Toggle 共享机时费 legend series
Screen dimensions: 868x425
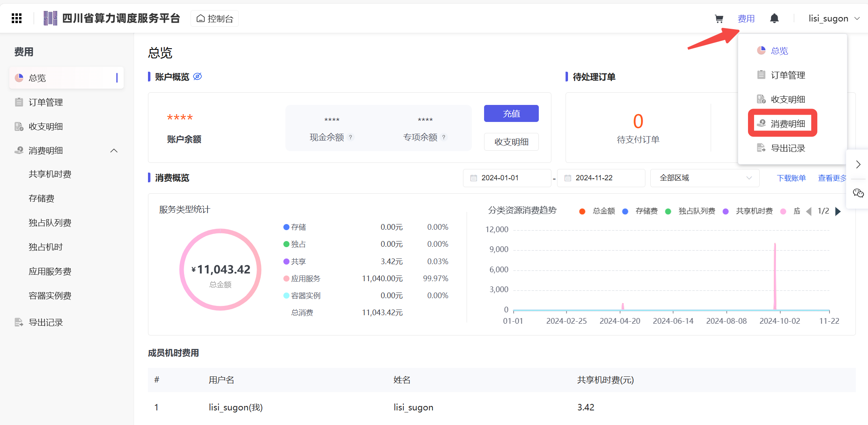pos(748,211)
